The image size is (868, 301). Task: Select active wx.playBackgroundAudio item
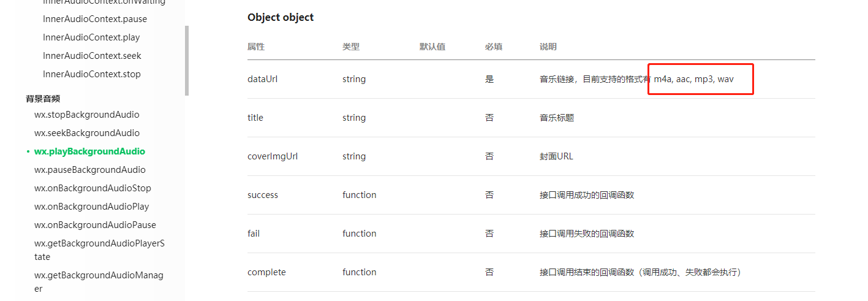coord(89,151)
